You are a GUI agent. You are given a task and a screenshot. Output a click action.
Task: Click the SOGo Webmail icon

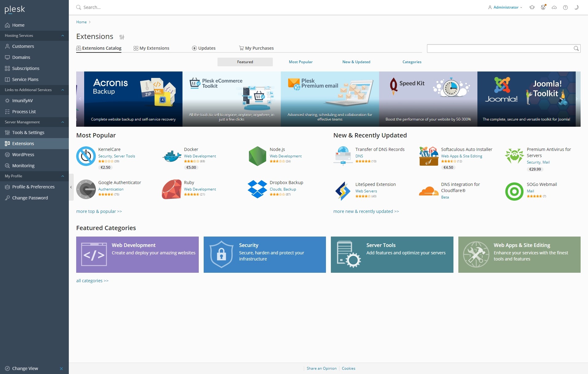point(514,191)
